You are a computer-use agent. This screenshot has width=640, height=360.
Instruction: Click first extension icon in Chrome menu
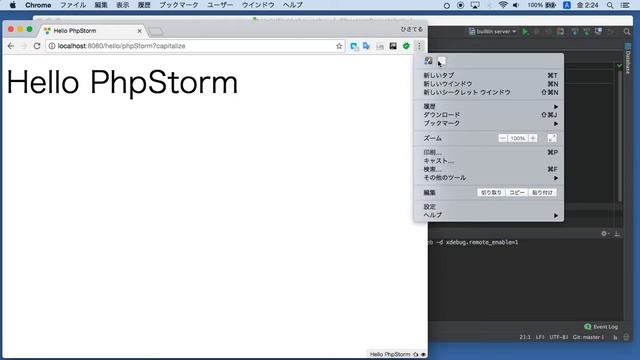(x=428, y=61)
